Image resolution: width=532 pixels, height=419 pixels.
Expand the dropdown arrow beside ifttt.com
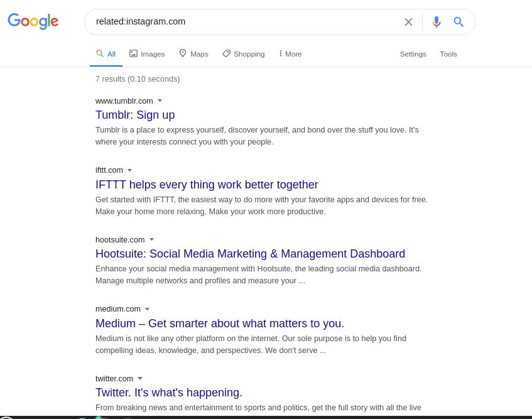tap(129, 170)
